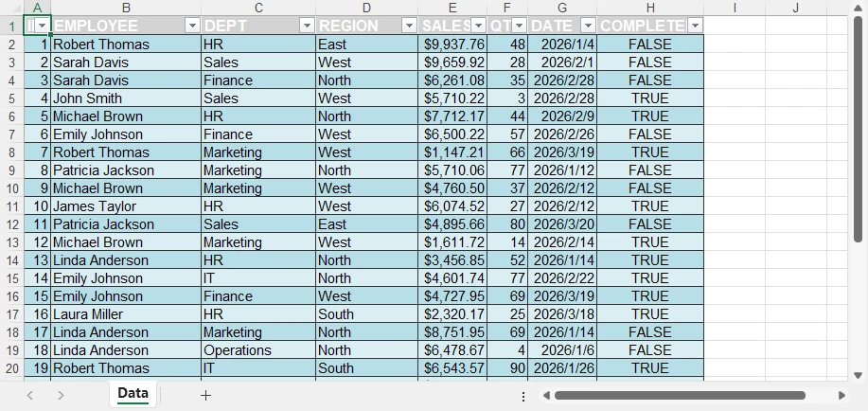Expand the DATE filter dropdown
The height and width of the screenshot is (411, 868).
pos(588,26)
